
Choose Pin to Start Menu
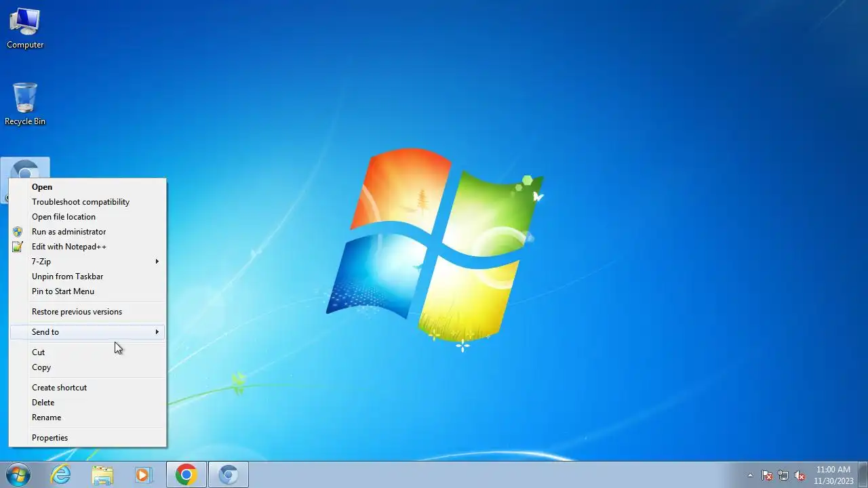point(88,291)
